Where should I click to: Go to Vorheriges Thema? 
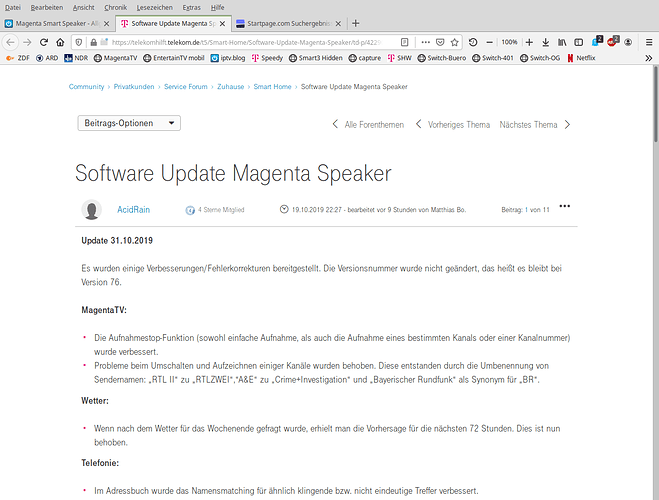453,125
